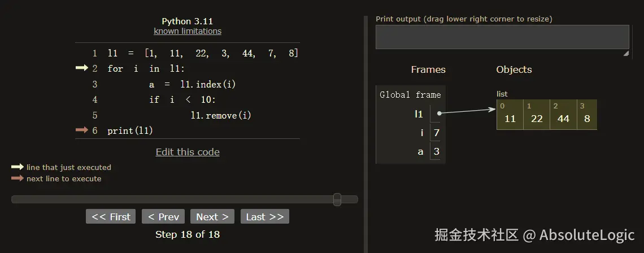Click the print output resize corner grip
This screenshot has width=644, height=253.
point(626,54)
